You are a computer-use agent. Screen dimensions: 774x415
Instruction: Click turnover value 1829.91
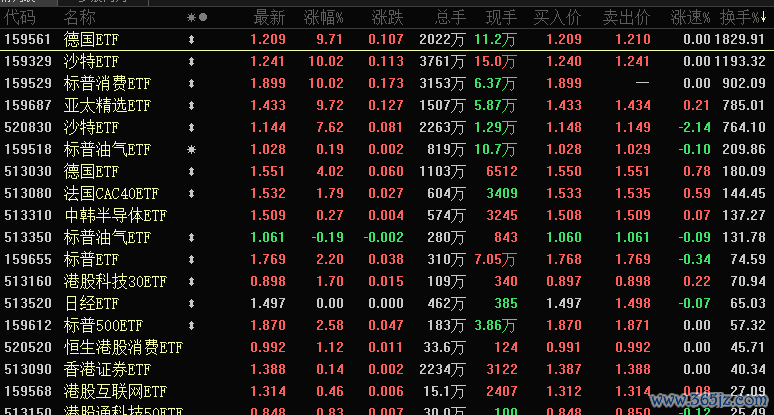tap(740, 39)
